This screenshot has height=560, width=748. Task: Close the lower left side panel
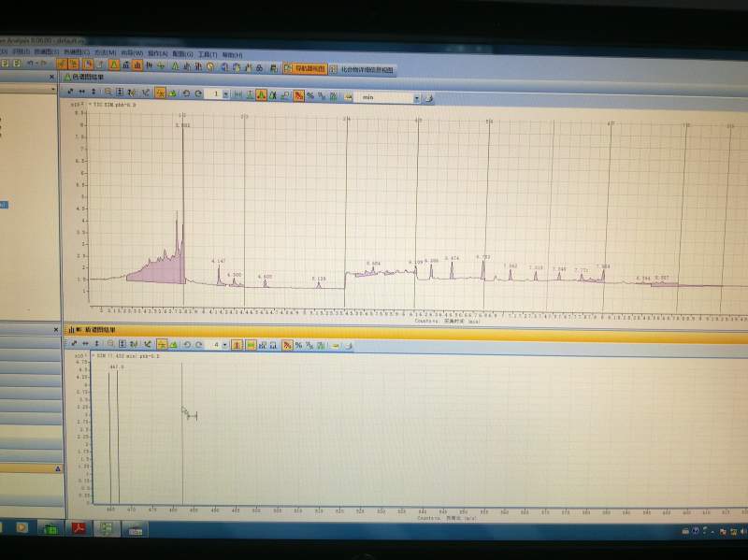coord(56,330)
